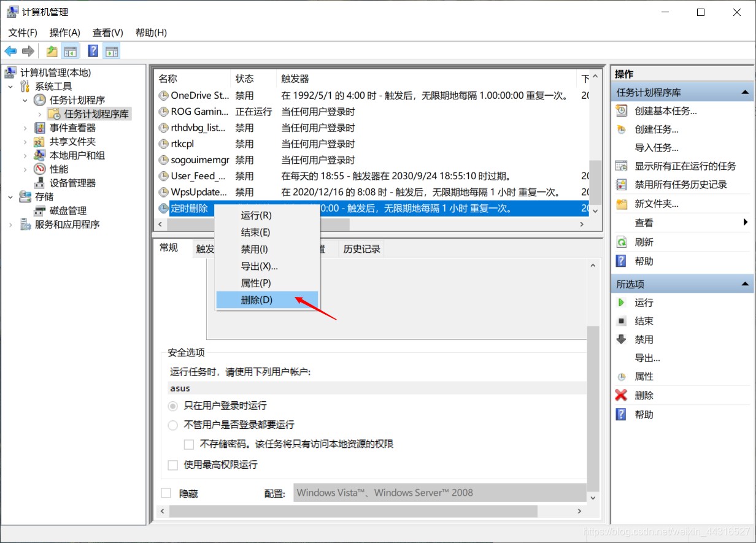
Task: Choose 结束(E) in the context menu
Action: (x=267, y=233)
